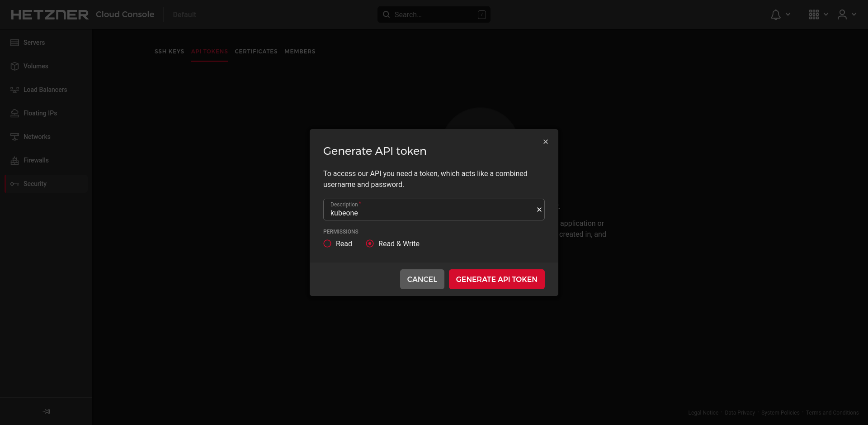Viewport: 868px width, 425px height.
Task: Toggle the sidebar pin icon
Action: point(47,411)
